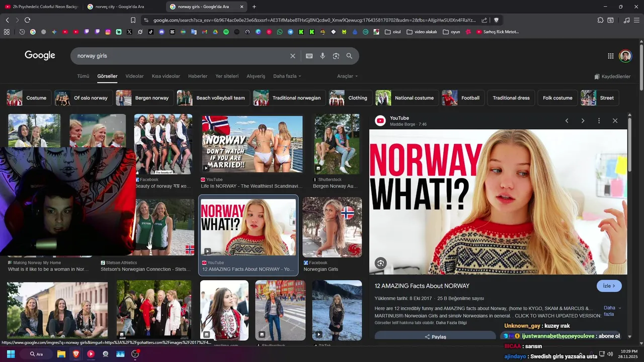Image resolution: width=644 pixels, height=362 pixels.
Task: Click the "İzle" watch button
Action: 609,286
